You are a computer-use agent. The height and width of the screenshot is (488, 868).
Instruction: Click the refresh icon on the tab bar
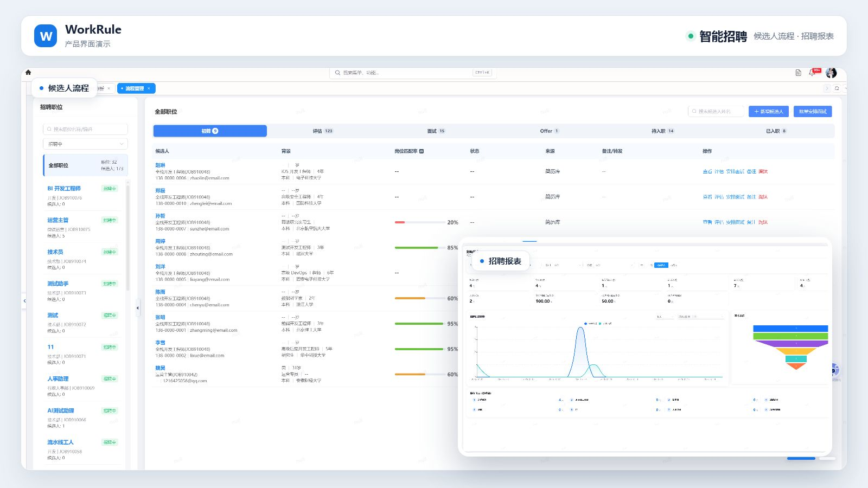tap(837, 88)
